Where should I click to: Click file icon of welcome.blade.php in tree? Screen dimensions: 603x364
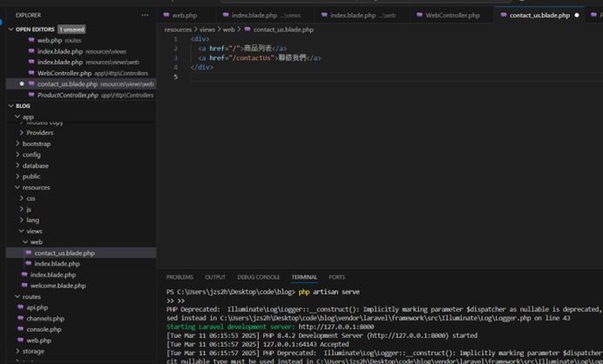(24, 286)
